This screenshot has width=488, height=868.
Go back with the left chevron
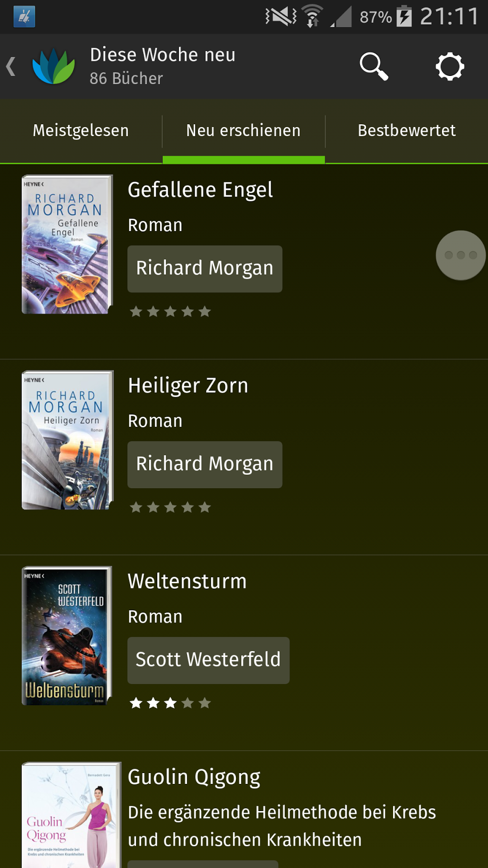coord(11,66)
